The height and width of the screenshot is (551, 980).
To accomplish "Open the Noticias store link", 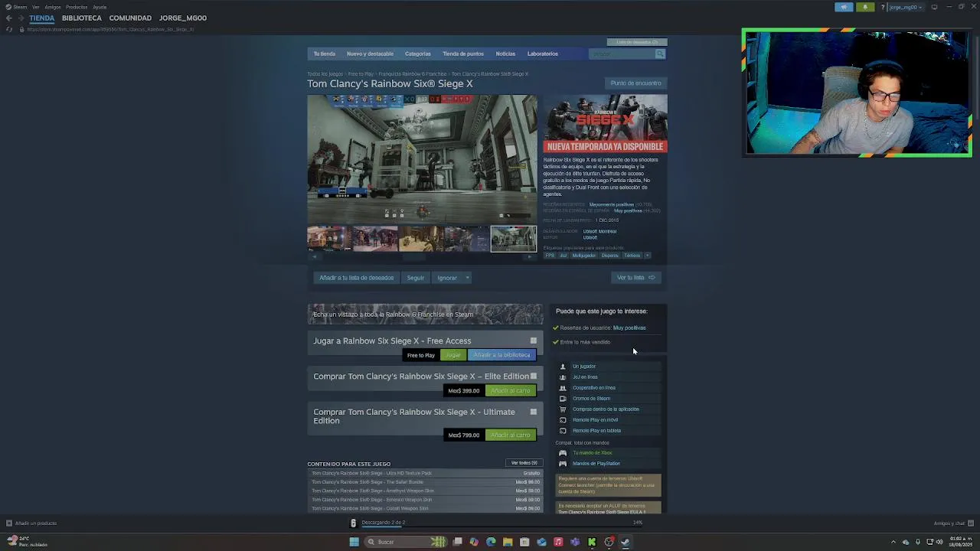I will [505, 54].
